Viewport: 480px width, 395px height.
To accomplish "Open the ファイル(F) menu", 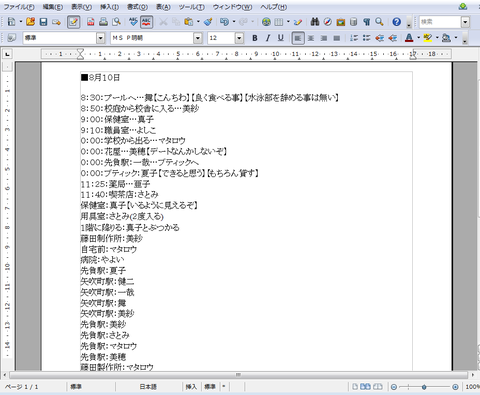I will coord(19,7).
